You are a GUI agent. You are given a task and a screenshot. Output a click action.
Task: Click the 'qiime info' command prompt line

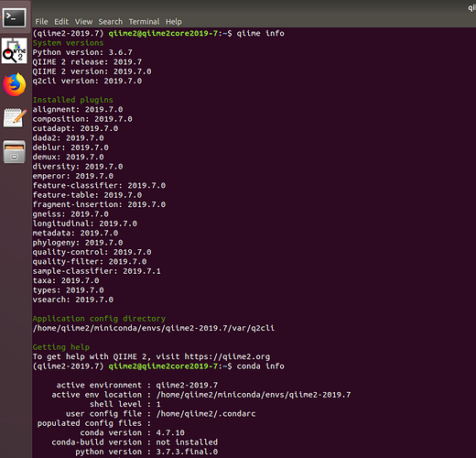(158, 33)
